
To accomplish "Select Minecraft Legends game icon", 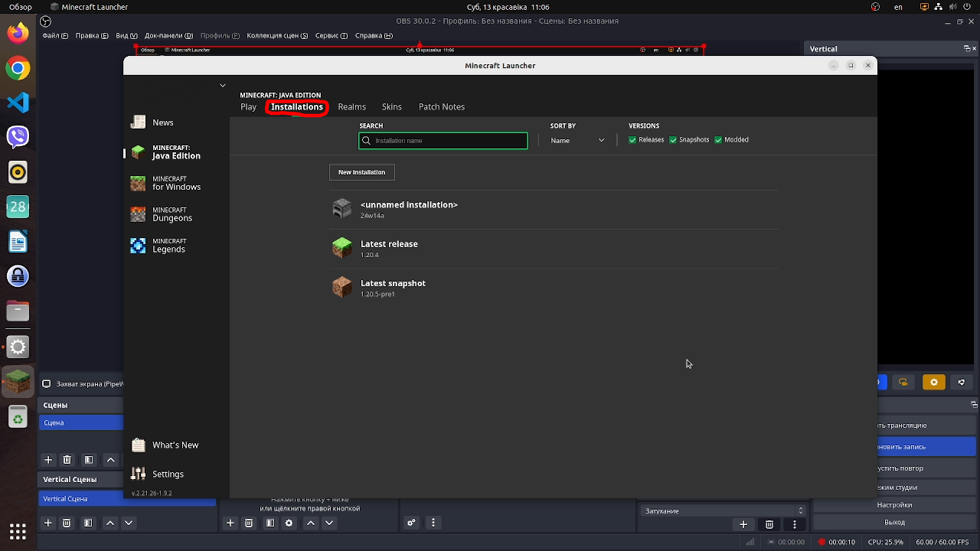I will pyautogui.click(x=138, y=246).
